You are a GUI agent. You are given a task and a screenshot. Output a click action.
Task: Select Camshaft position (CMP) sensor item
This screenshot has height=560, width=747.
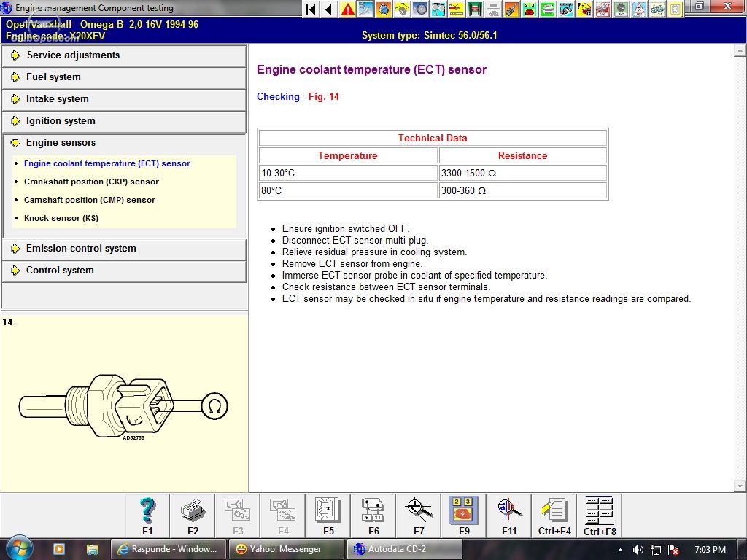(x=90, y=200)
